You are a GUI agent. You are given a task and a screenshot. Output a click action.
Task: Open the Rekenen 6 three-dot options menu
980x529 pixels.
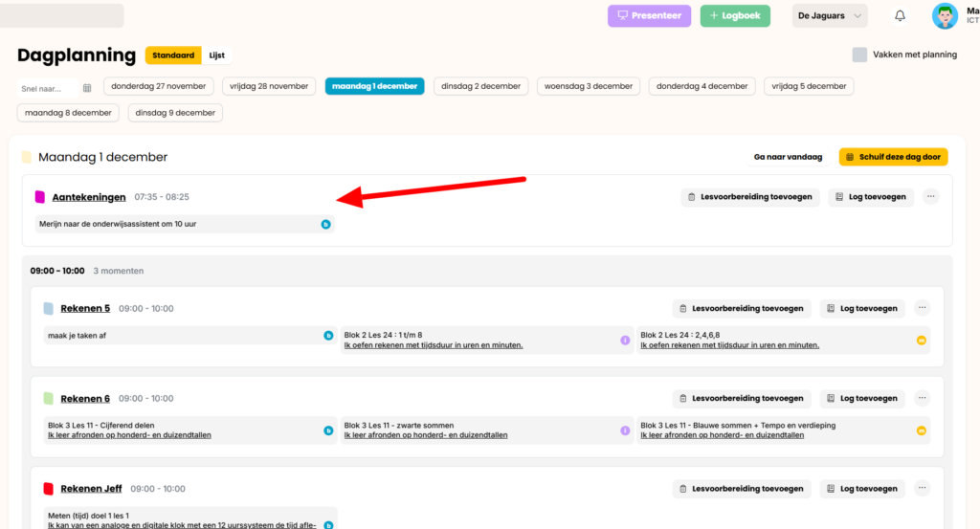coord(922,398)
